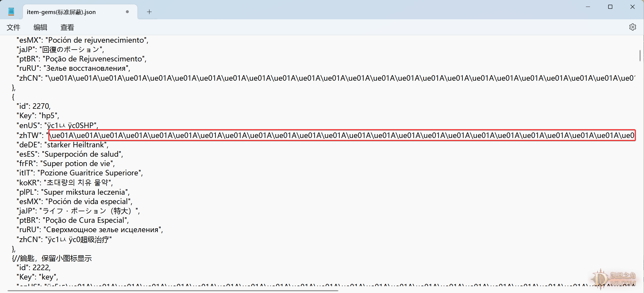
Task: Close the item-gems tab via unsaved dot
Action: (127, 12)
